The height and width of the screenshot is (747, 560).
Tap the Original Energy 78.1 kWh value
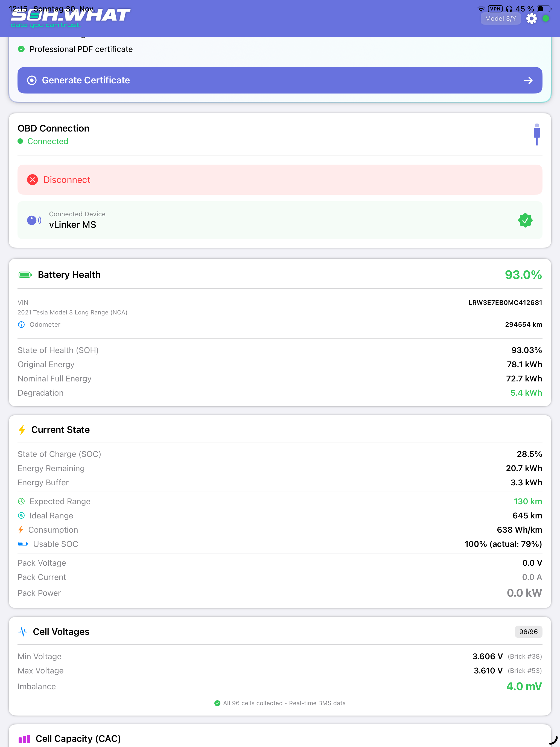(524, 364)
